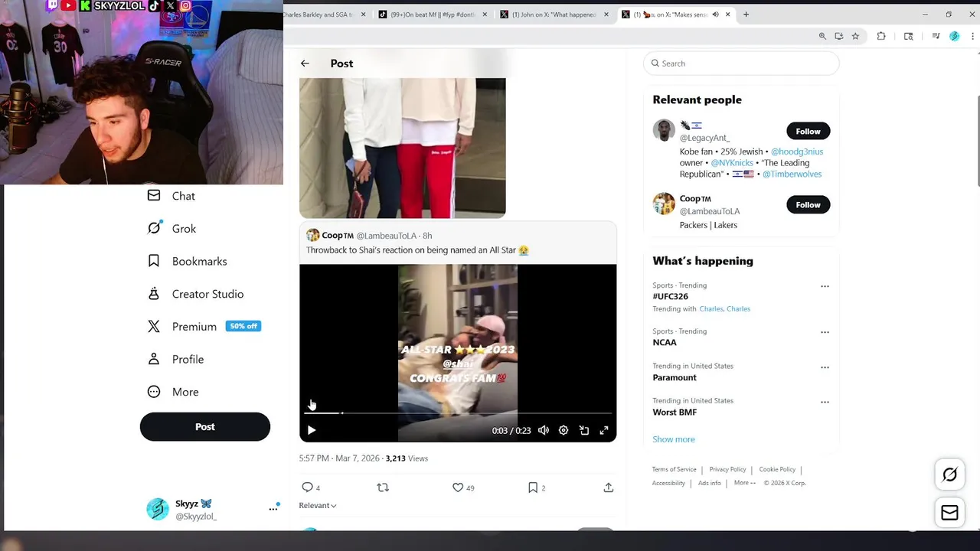Expand the footer More menu
The height and width of the screenshot is (551, 980).
click(x=744, y=483)
